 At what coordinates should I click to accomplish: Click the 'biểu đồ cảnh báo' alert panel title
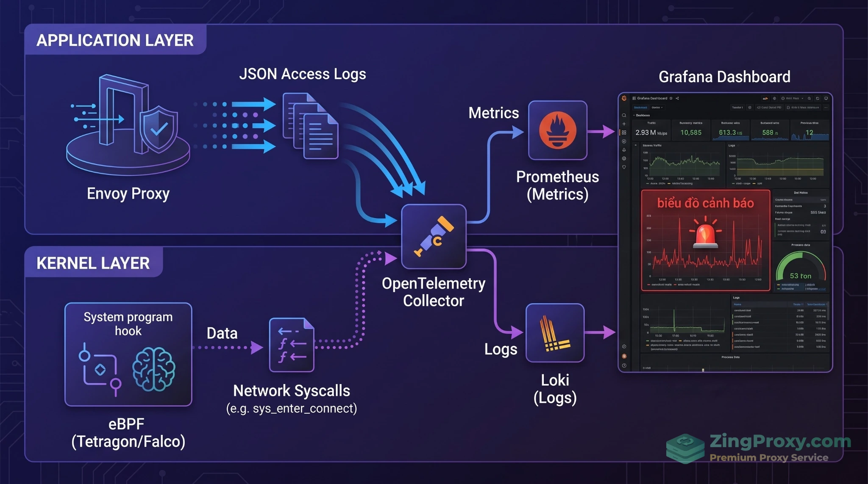pyautogui.click(x=705, y=203)
